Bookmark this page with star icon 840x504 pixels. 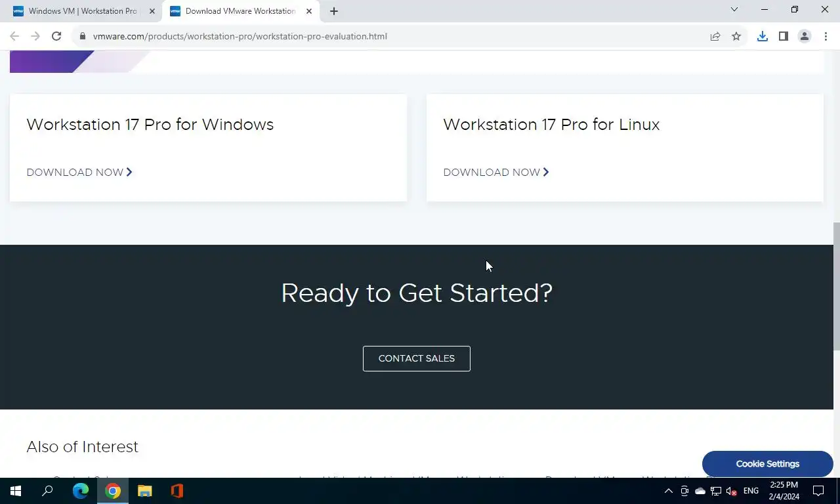click(x=736, y=36)
